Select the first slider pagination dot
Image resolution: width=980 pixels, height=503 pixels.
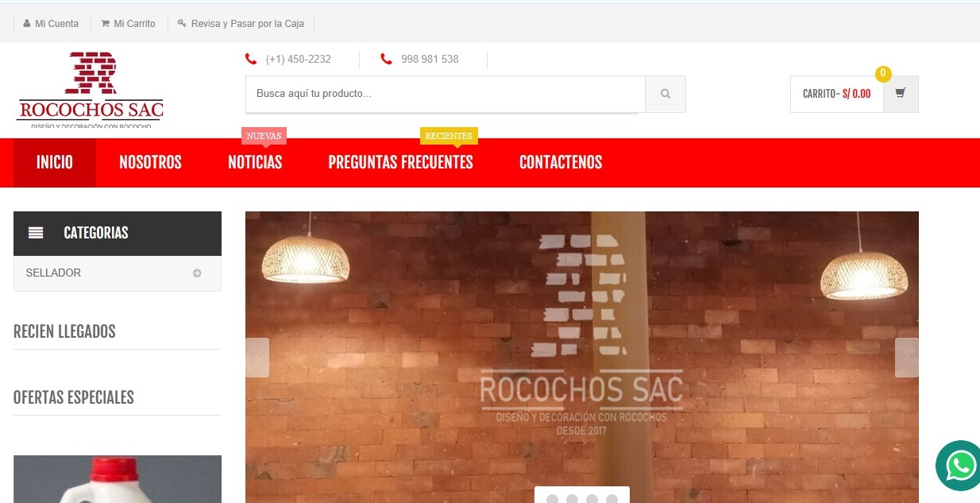tap(552, 499)
